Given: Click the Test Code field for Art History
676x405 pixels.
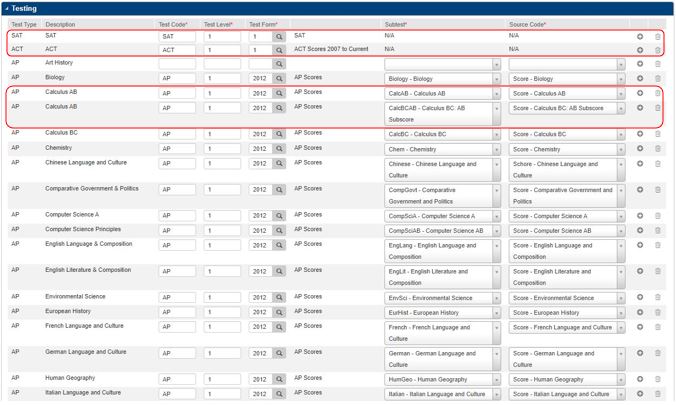Looking at the screenshot, I should (177, 64).
